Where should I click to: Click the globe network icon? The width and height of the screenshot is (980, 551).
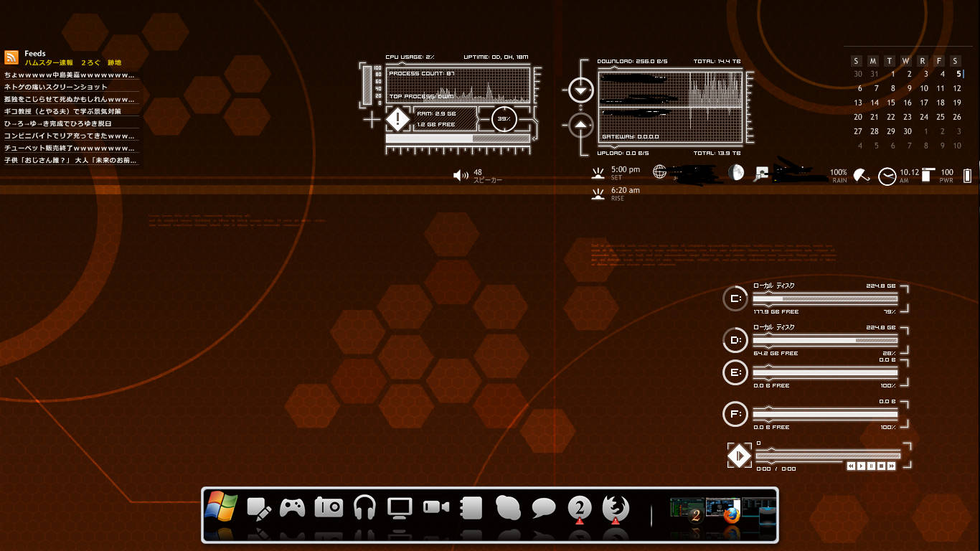[x=660, y=171]
